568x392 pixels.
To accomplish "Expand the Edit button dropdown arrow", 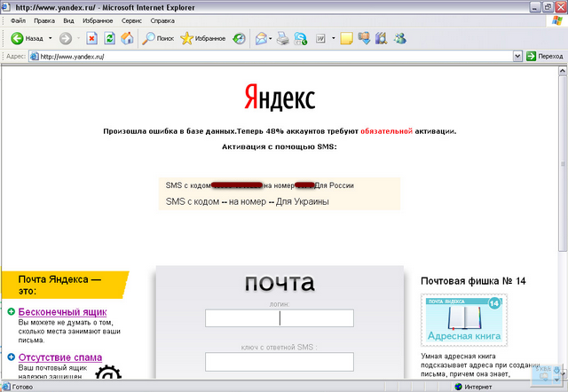I will pos(334,38).
